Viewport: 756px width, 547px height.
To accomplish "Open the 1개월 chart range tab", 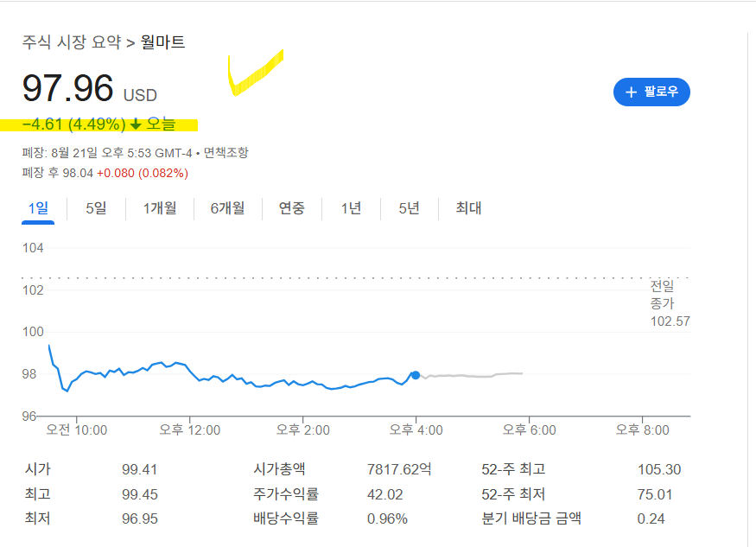I will click(x=160, y=208).
